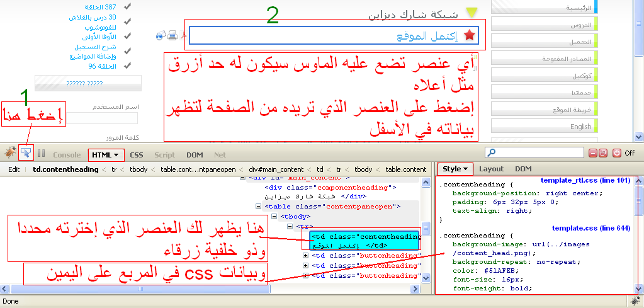This screenshot has height=308, width=644.
Task: Click the 'الحلقة 387' link
Action: tap(100, 7)
